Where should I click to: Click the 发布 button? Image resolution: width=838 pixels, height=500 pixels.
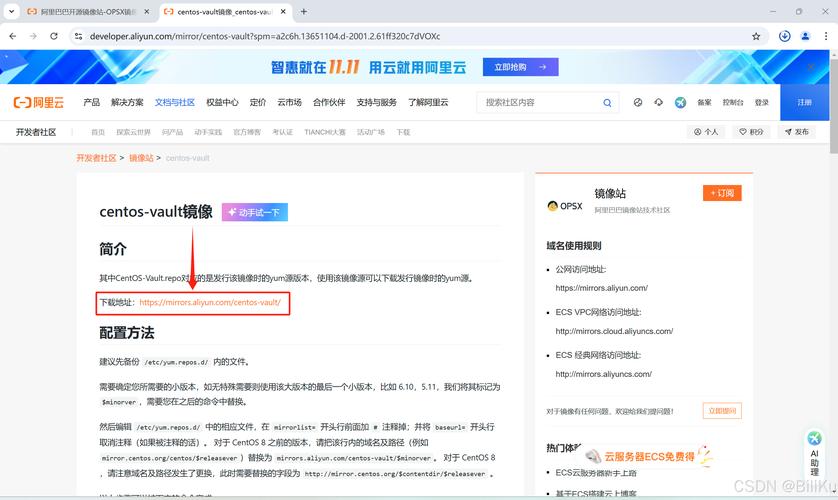797,132
